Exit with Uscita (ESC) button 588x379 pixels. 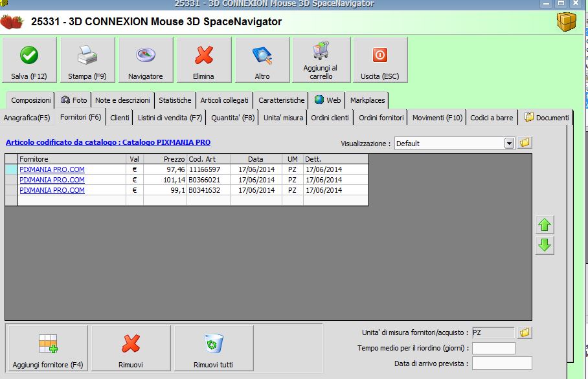click(x=380, y=60)
